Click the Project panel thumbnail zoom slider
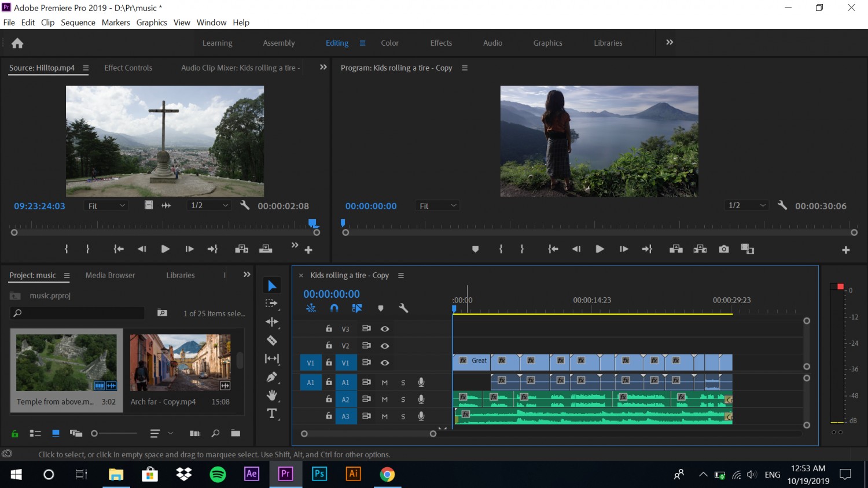 point(115,433)
